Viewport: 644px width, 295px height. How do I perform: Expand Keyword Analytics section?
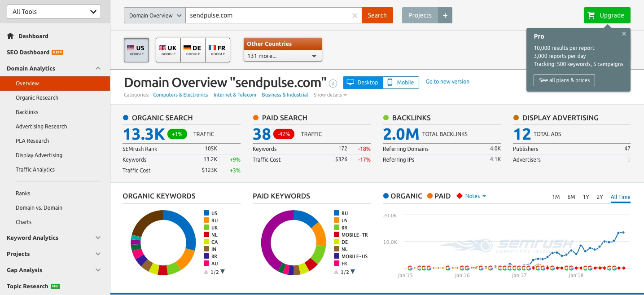pyautogui.click(x=98, y=238)
